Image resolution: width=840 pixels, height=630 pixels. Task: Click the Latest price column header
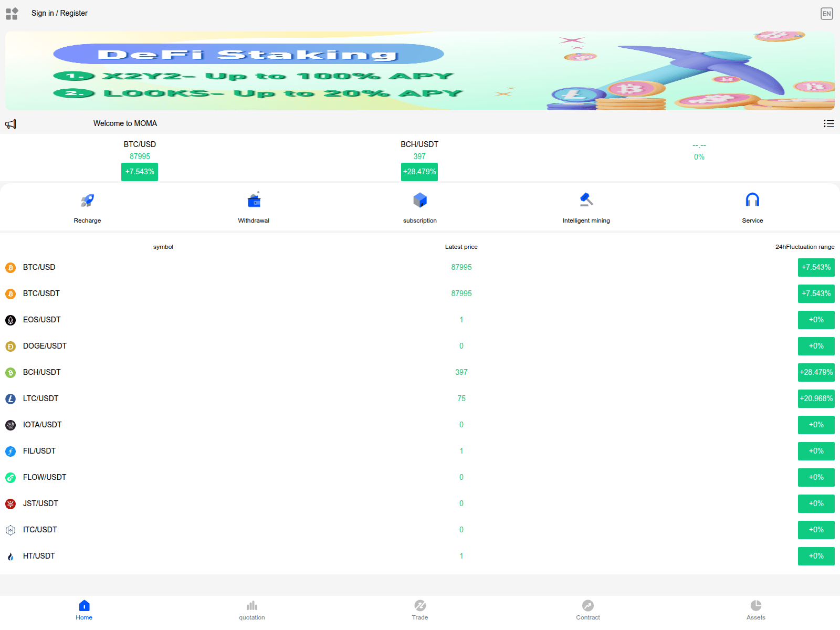pyautogui.click(x=461, y=247)
